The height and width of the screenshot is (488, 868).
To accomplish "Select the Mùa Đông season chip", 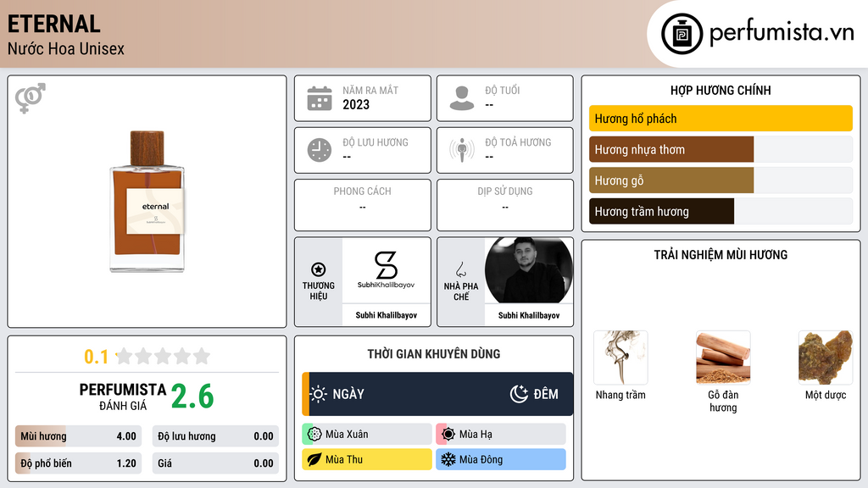I will 501,459.
